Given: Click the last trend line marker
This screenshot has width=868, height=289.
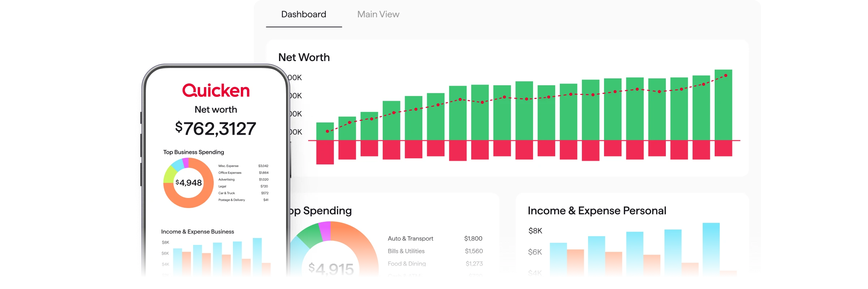Looking at the screenshot, I should [x=726, y=76].
